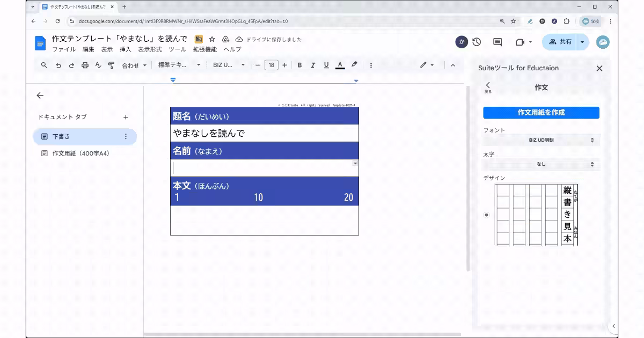This screenshot has width=644, height=338.
Task: Click the 作文用紙を作成 button
Action: pyautogui.click(x=541, y=113)
